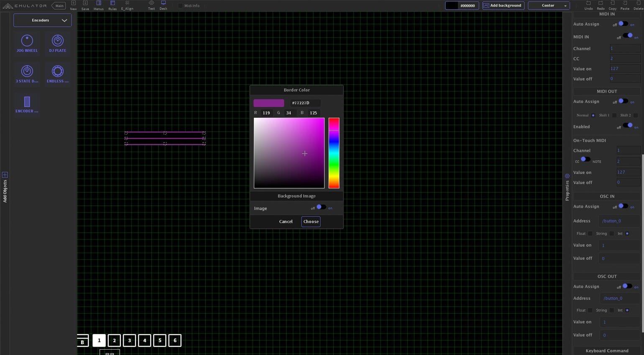Viewport: 644px width, 355px height.
Task: Toggle the background Image switch
Action: (x=321, y=207)
